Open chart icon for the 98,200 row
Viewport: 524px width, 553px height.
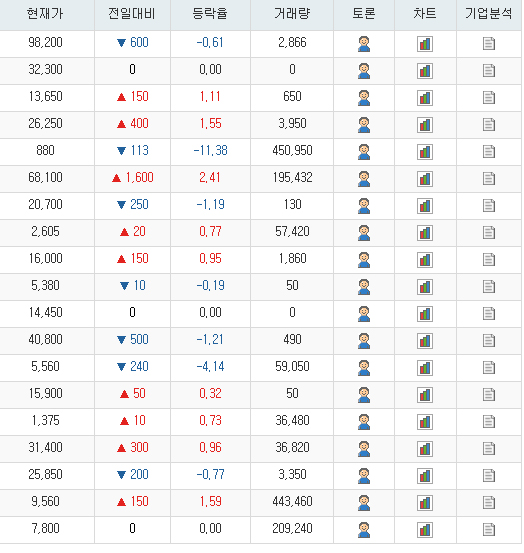point(425,44)
